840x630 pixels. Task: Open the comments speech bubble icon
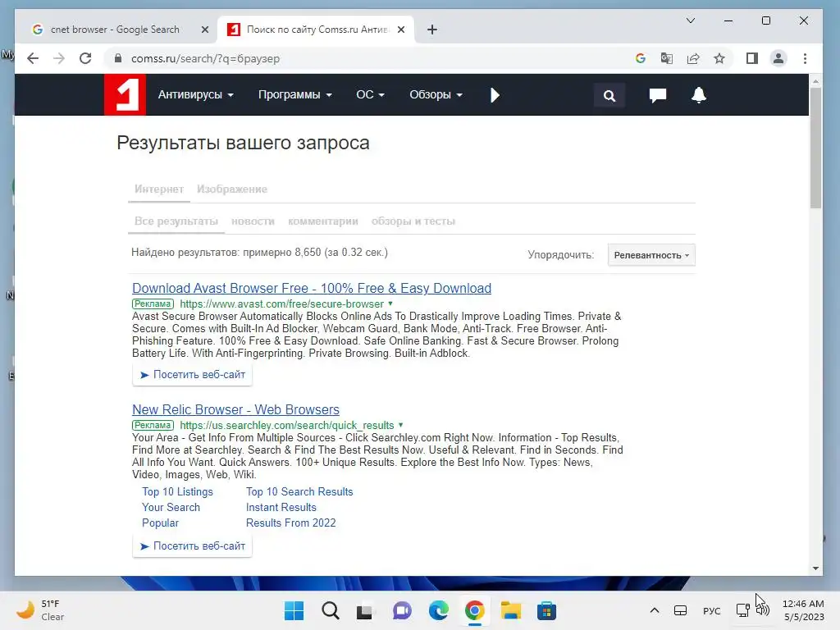pos(657,95)
